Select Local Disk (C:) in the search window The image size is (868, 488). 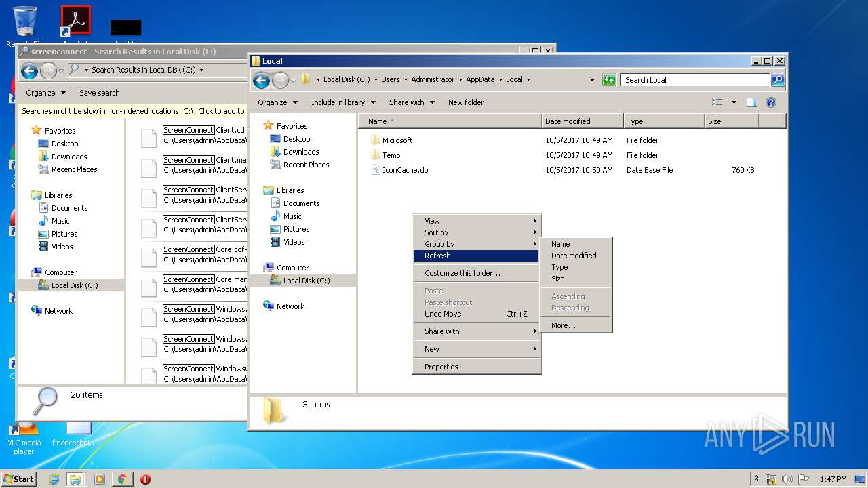(75, 285)
